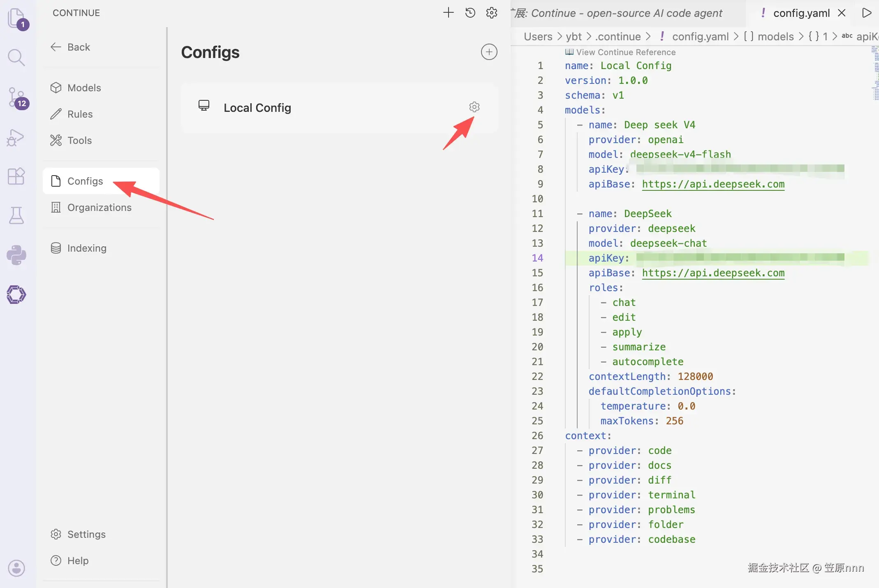Open the Continue extension hexagon icon
Viewport: 879px width, 588px height.
(16, 294)
